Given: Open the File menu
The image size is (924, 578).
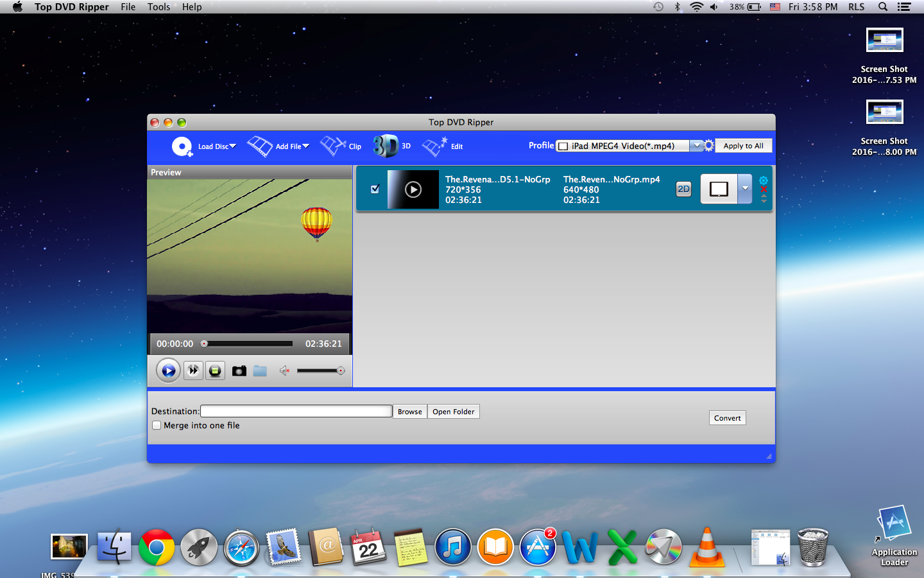Looking at the screenshot, I should point(128,7).
